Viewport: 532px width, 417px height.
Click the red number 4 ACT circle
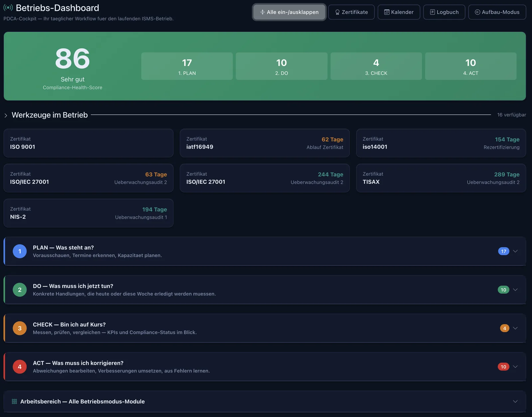coord(20,367)
